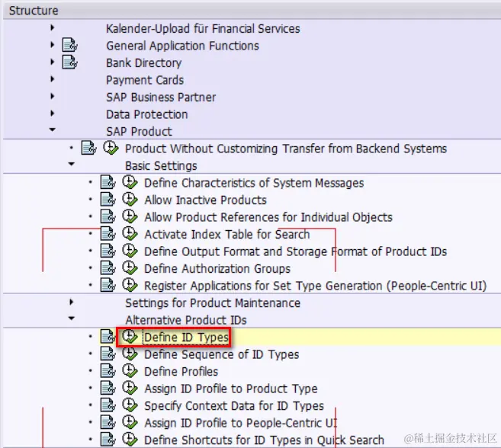Screen dimensions: 501x448
Task: Select Basic Settings label
Action: tap(161, 166)
